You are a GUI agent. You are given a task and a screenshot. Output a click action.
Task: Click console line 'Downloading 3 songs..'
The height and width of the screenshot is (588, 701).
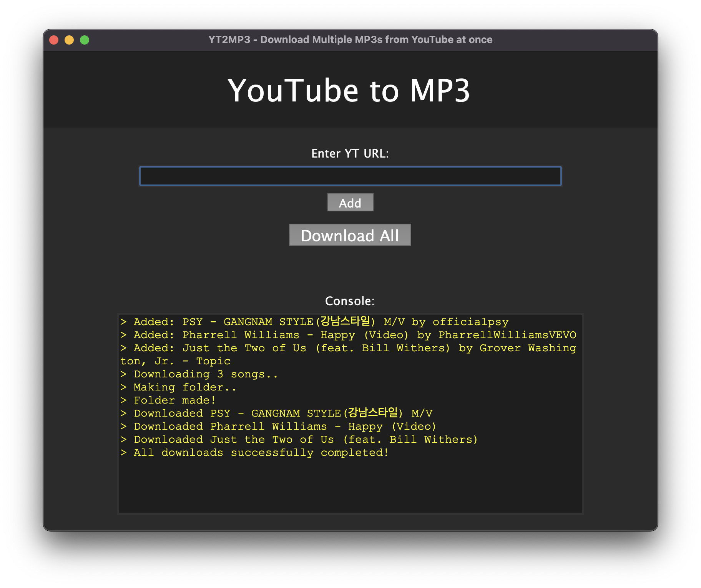pyautogui.click(x=199, y=374)
